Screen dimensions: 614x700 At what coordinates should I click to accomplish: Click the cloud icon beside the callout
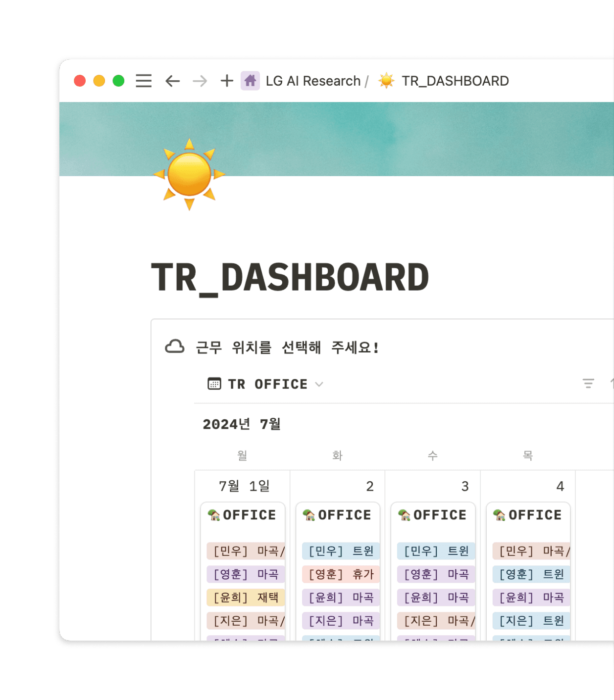pyautogui.click(x=175, y=347)
